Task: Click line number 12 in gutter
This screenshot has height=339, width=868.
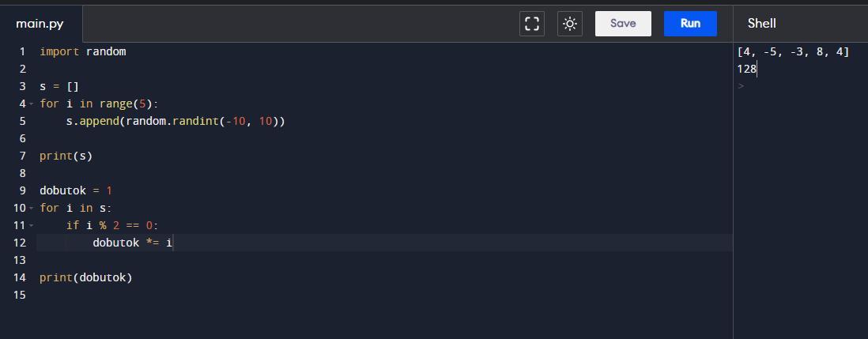Action: click(x=20, y=243)
